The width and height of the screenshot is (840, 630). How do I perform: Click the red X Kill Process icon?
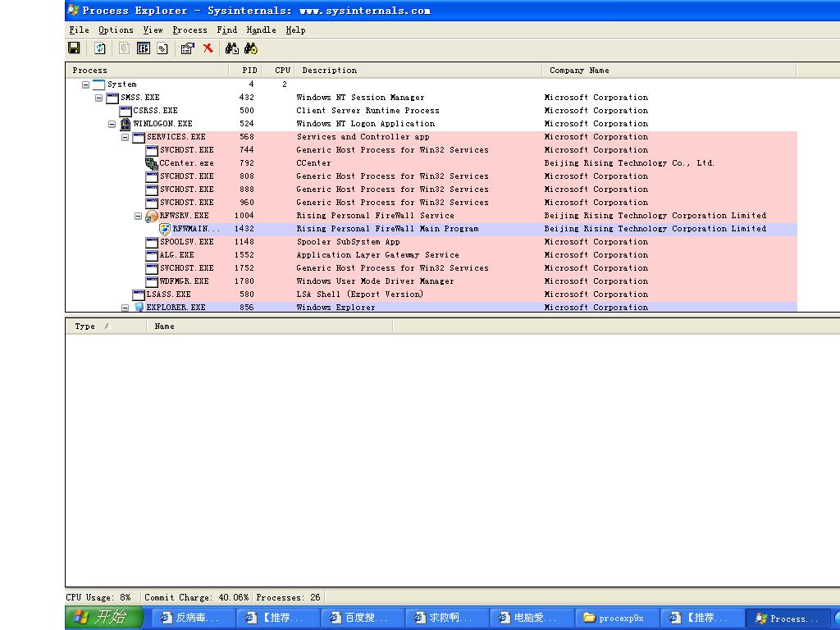tap(208, 48)
